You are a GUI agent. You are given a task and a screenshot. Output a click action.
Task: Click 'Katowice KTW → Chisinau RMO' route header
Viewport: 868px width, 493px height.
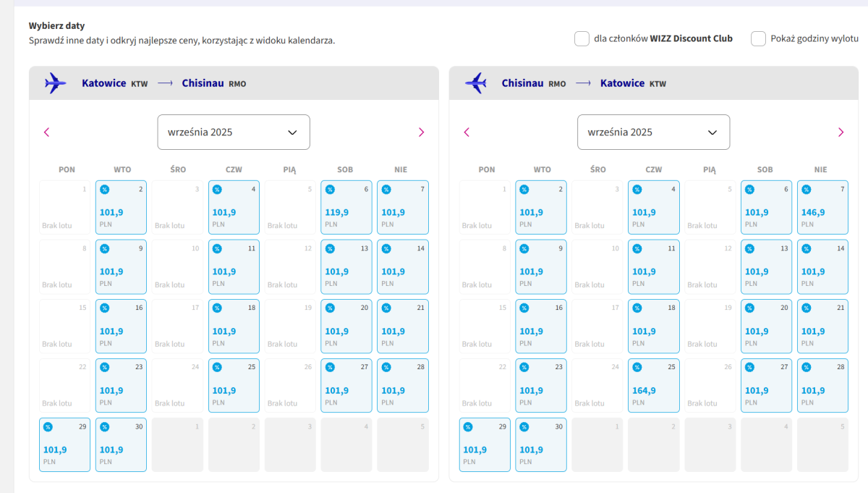pyautogui.click(x=164, y=83)
